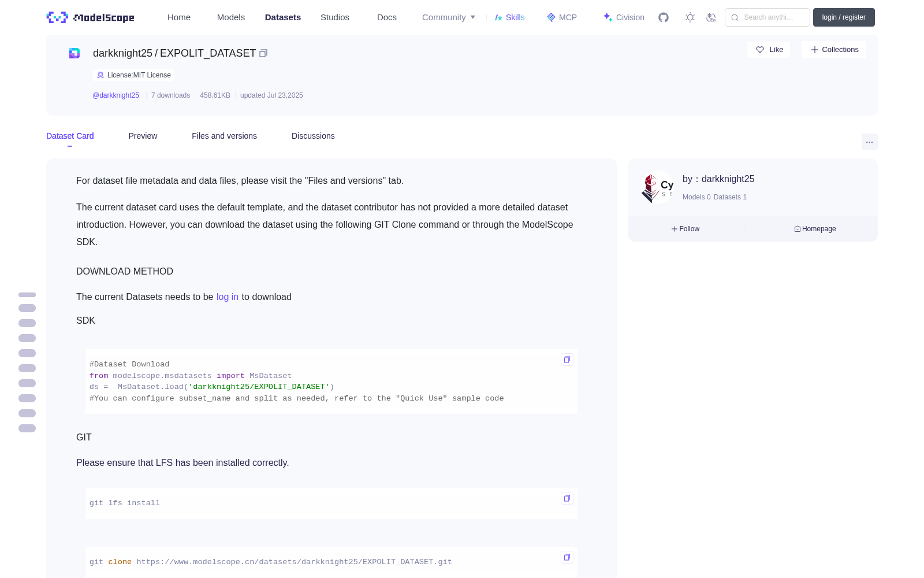The width and height of the screenshot is (924, 578).
Task: Click the "from modelscope.msdatasets import" code line
Action: pyautogui.click(x=191, y=376)
